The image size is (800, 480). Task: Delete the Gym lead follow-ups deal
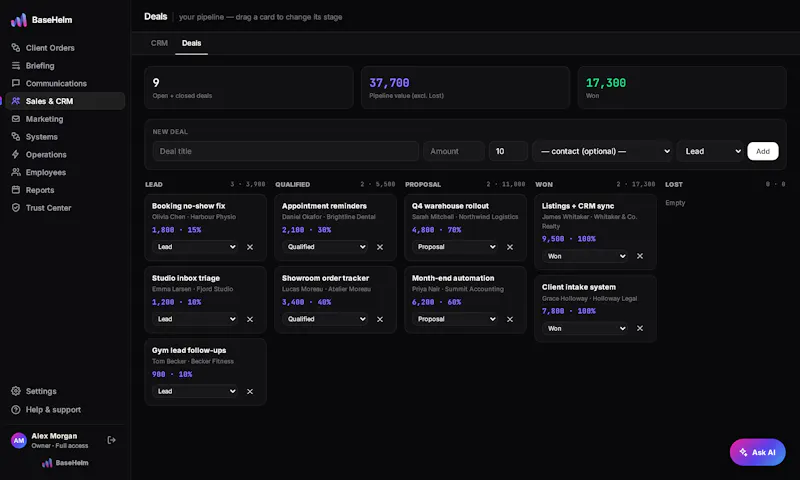(250, 392)
